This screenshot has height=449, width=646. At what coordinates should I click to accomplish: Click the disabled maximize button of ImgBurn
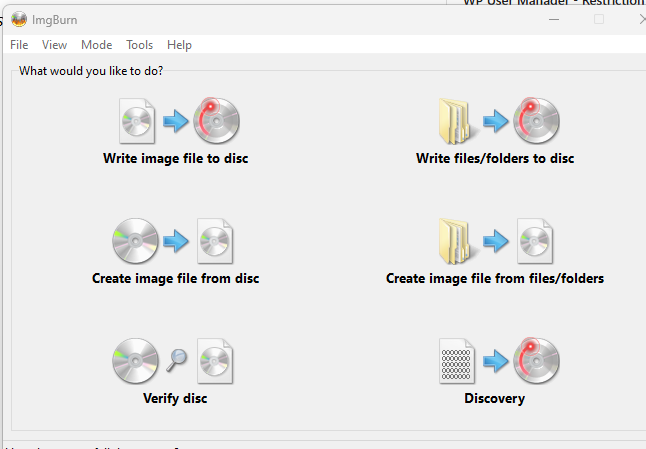pyautogui.click(x=599, y=19)
